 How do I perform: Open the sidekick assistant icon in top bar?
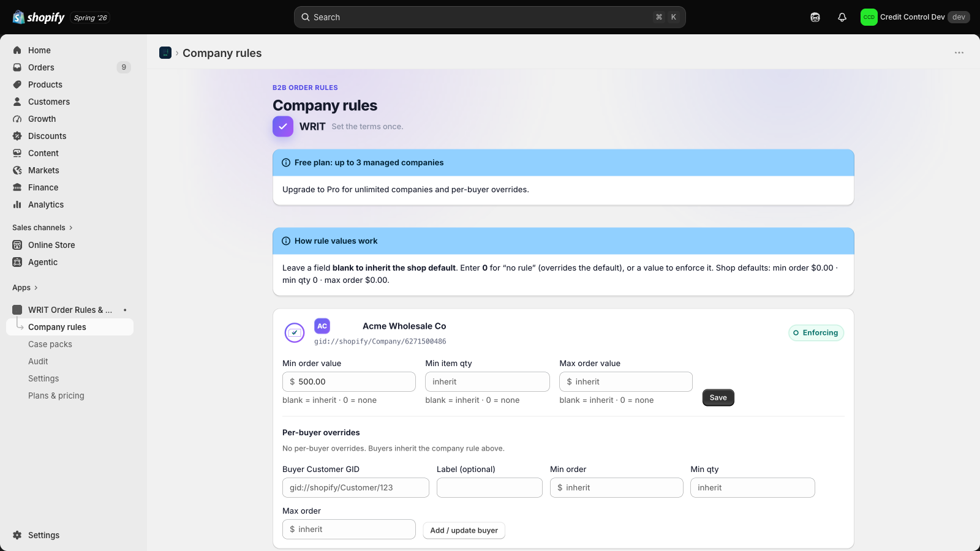815,17
